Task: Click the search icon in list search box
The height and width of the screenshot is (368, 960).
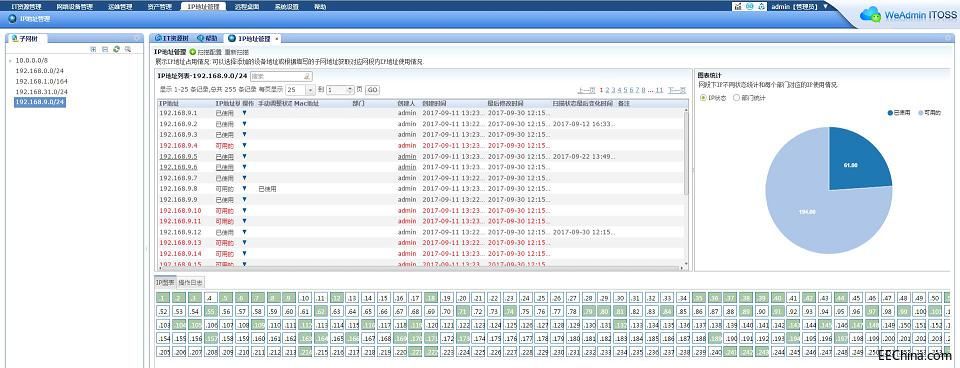Action: 307,77
